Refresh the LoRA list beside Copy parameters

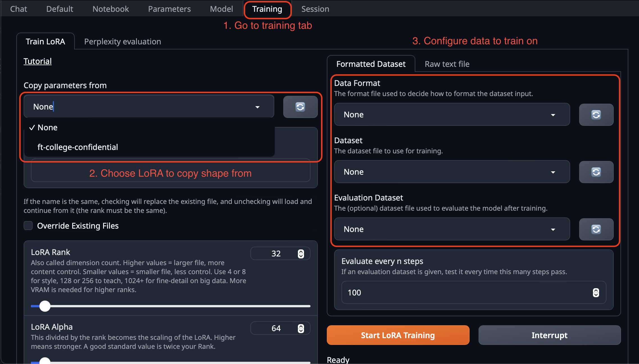(x=300, y=107)
